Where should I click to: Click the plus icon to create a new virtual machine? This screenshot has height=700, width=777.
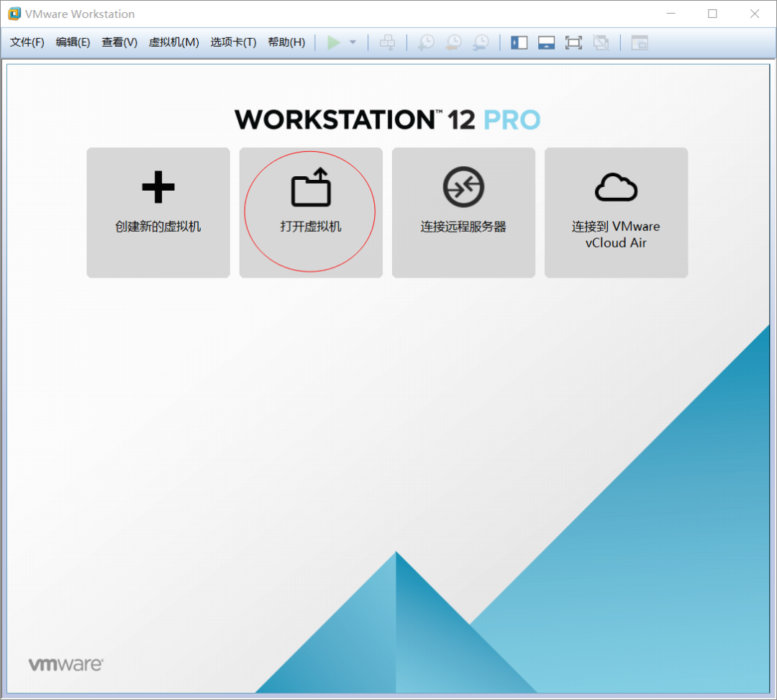click(158, 188)
